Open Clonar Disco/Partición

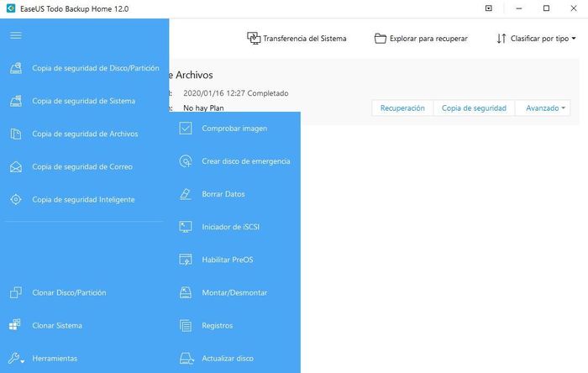pyautogui.click(x=69, y=292)
